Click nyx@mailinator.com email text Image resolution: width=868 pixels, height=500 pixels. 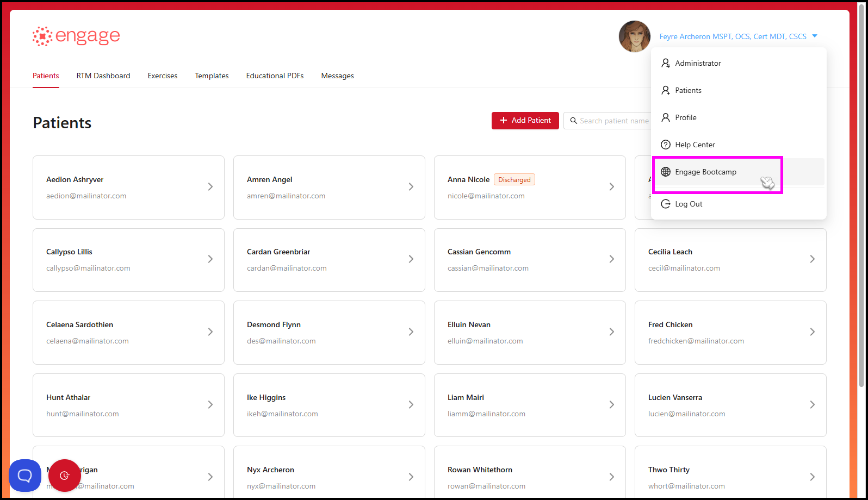click(281, 486)
